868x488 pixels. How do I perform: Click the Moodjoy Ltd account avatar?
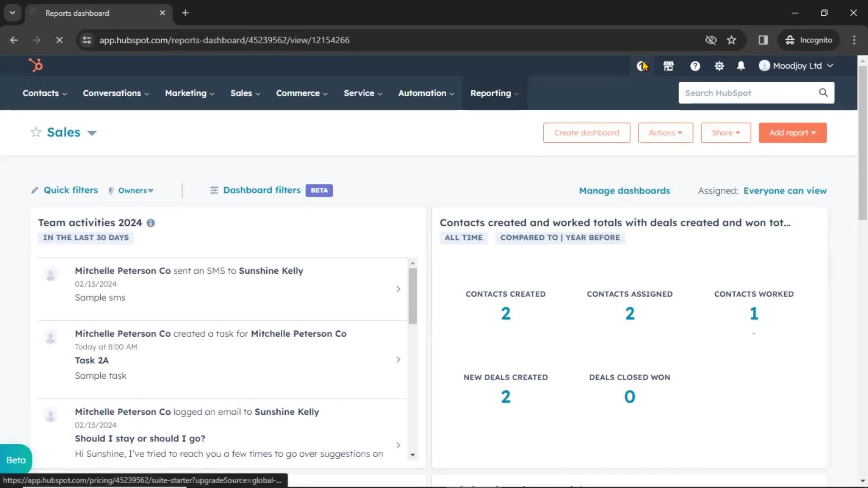point(764,66)
